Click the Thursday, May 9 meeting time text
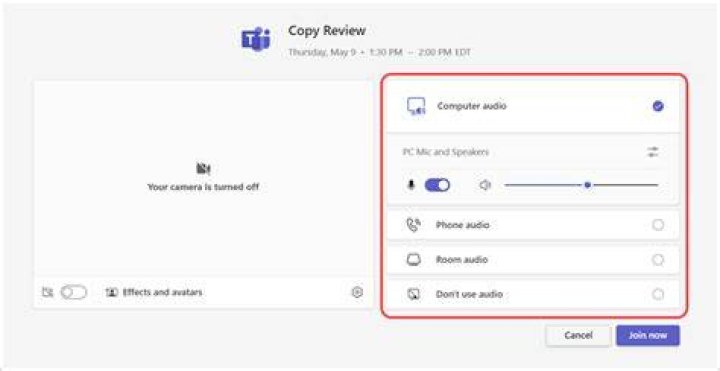The width and height of the screenshot is (720, 371). [x=379, y=52]
